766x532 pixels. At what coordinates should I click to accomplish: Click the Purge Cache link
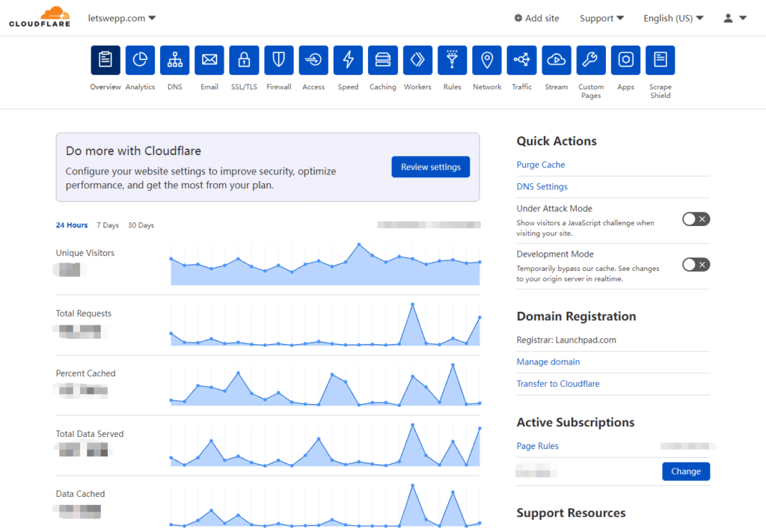541,165
